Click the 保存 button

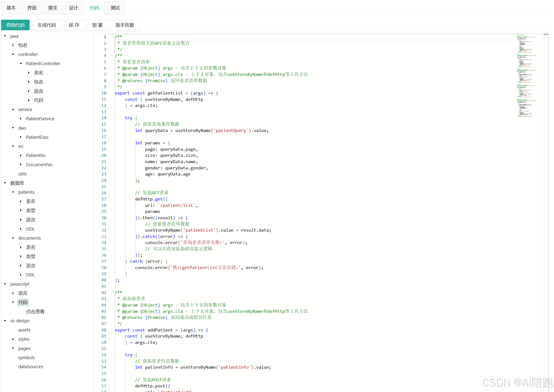coord(74,25)
